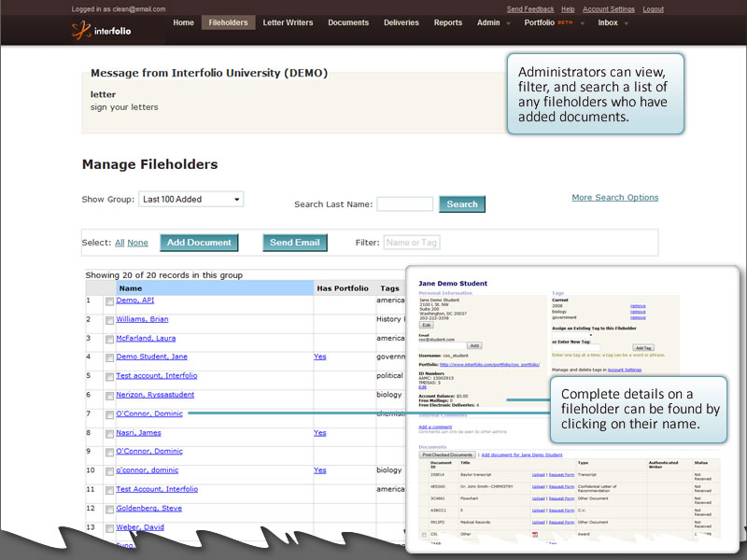Screen dimensions: 747x560
Task: Open fileholder McFarland, Laura
Action: 146,338
